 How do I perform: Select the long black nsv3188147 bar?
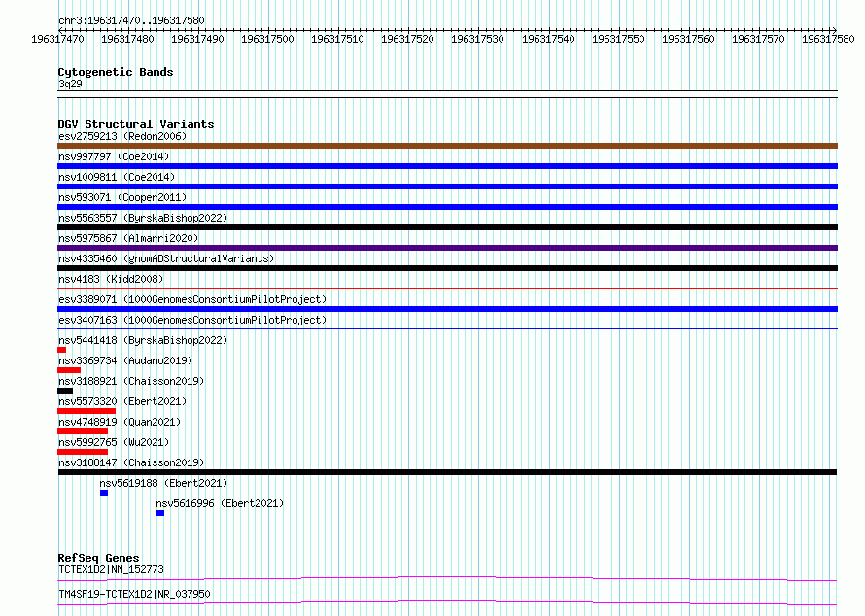tap(447, 472)
